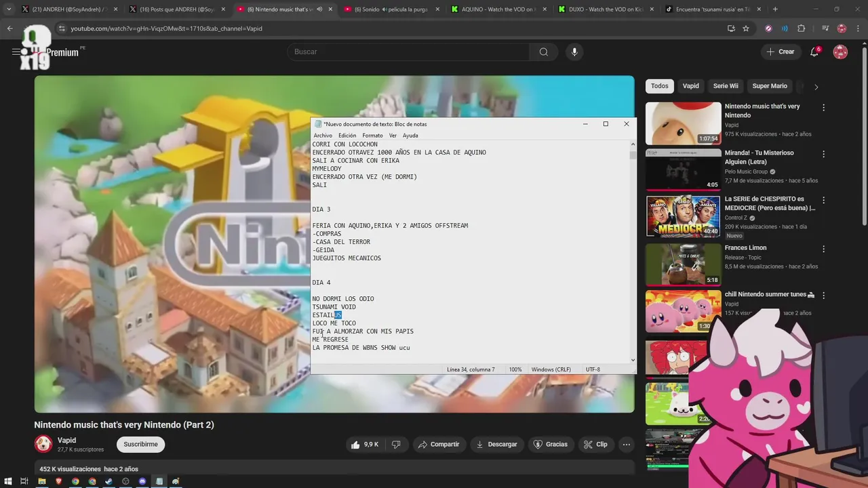The width and height of the screenshot is (868, 488).
Task: Open Formato menu in Notepad
Action: 372,136
